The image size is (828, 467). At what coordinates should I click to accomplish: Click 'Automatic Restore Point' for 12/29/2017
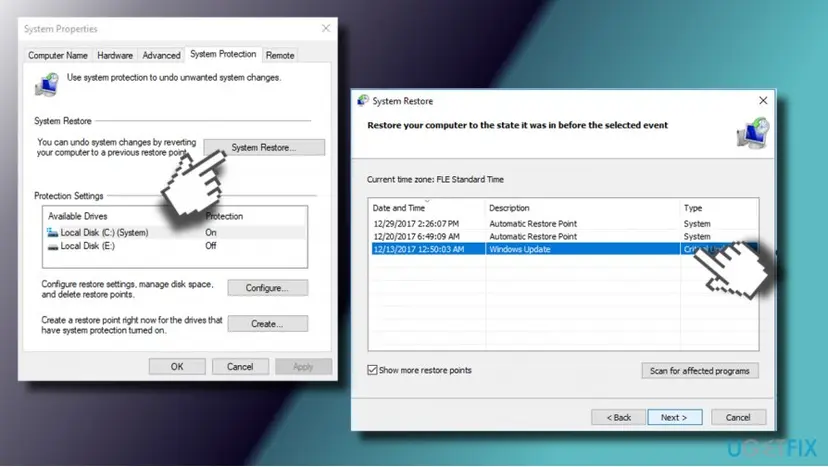tap(533, 224)
